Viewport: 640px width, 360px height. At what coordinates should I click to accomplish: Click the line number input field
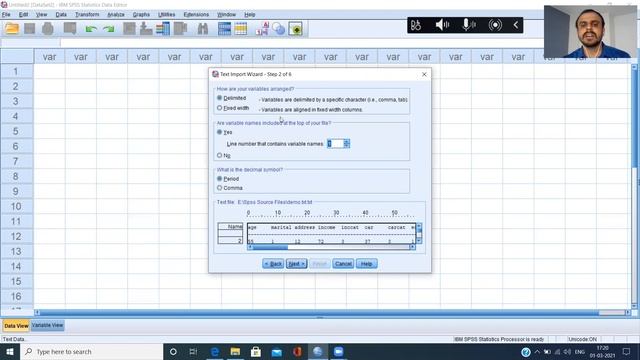point(335,144)
